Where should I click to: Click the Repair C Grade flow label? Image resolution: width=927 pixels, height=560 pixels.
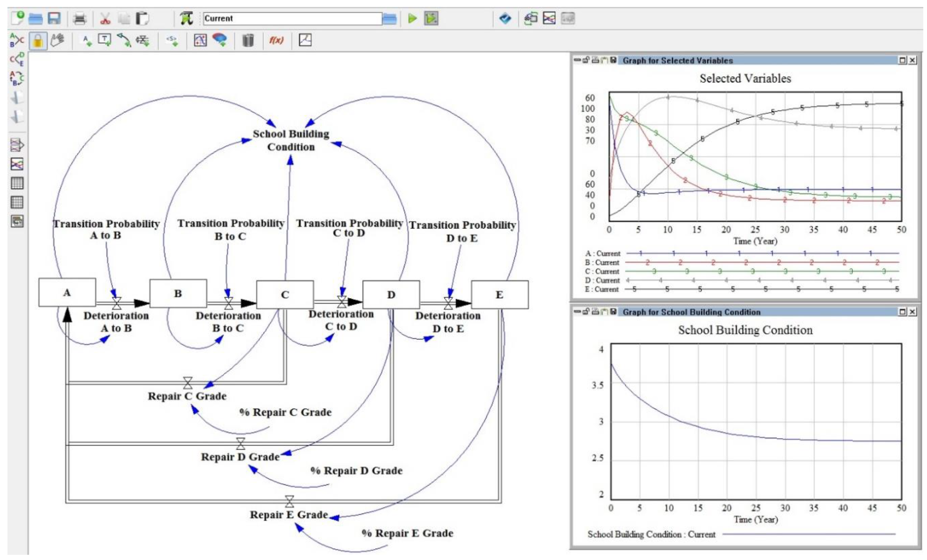[x=187, y=396]
